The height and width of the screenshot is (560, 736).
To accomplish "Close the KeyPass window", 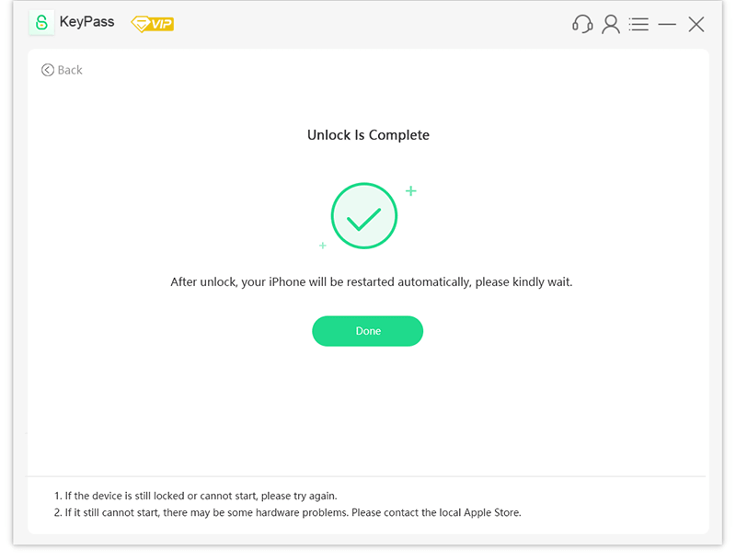I will 696,25.
